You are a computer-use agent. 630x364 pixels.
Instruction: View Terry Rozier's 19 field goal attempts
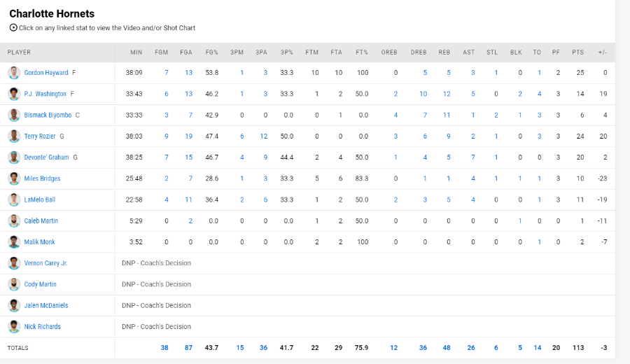point(188,136)
